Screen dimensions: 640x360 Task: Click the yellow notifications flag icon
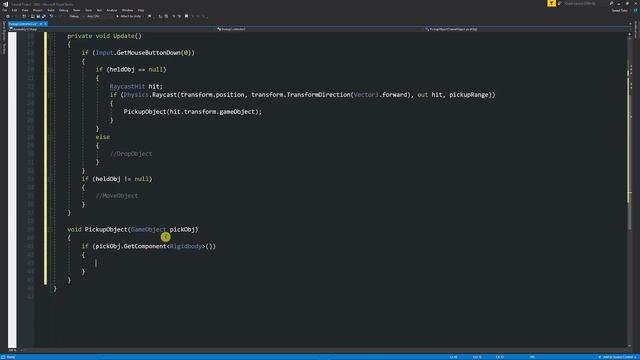(x=551, y=3)
